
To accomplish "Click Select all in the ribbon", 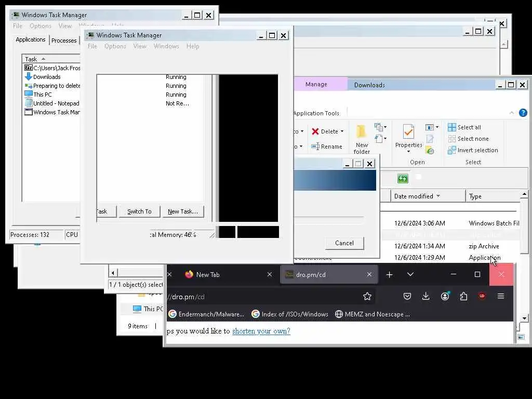I will pos(464,127).
